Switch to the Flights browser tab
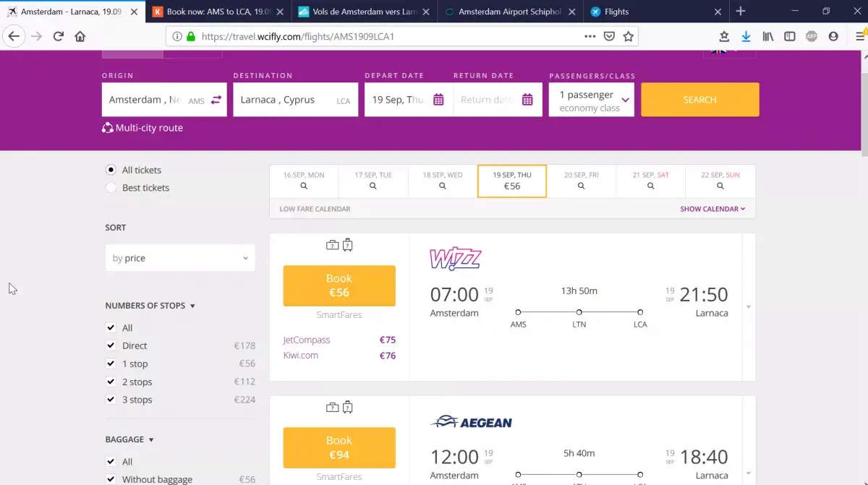This screenshot has height=485, width=868. (655, 12)
